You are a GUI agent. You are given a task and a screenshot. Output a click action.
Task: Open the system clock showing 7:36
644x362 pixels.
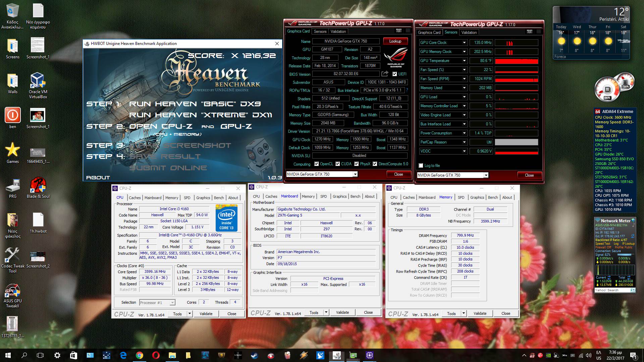coord(615,355)
